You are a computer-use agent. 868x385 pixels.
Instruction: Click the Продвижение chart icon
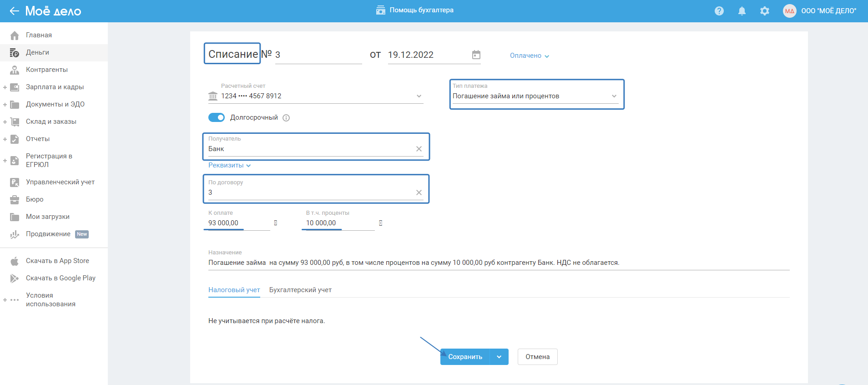(15, 234)
